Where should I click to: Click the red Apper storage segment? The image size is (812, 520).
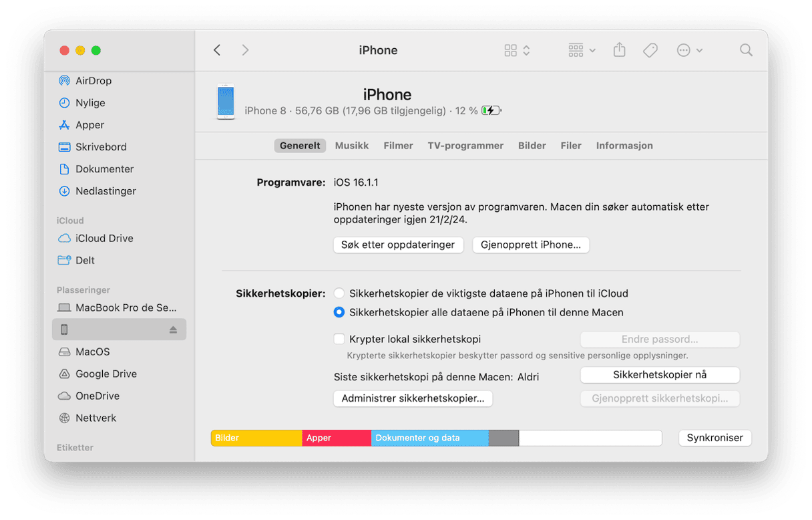[x=337, y=438]
